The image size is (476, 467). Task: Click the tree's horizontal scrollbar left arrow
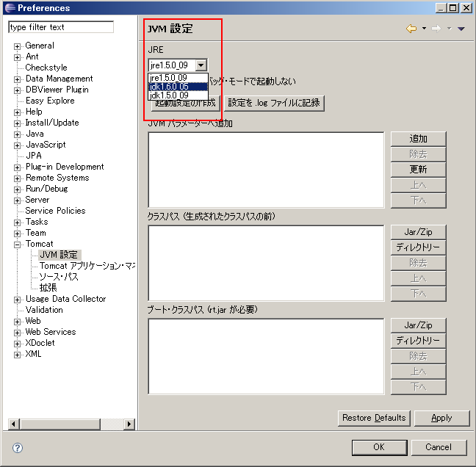tap(13, 424)
